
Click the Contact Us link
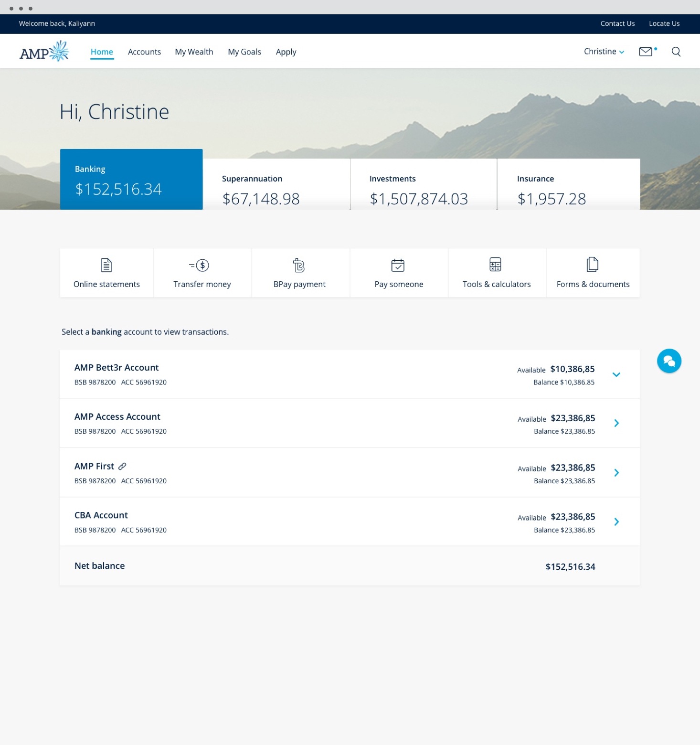pos(617,23)
